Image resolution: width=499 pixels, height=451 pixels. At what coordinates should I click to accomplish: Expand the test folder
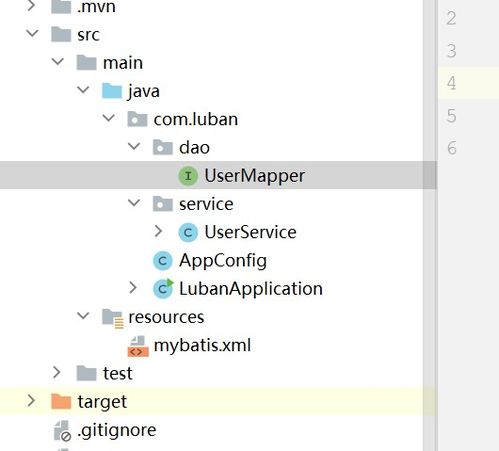57,372
